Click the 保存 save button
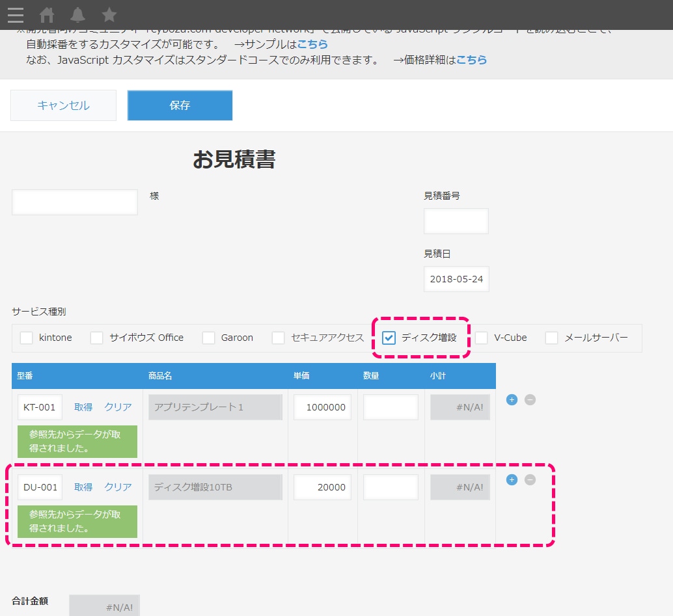Screen dimensions: 673x616 pos(180,105)
